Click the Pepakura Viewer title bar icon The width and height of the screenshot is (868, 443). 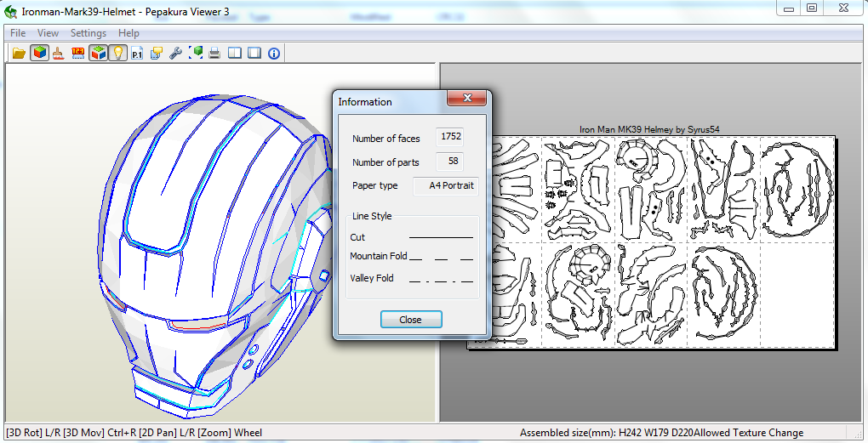click(10, 11)
